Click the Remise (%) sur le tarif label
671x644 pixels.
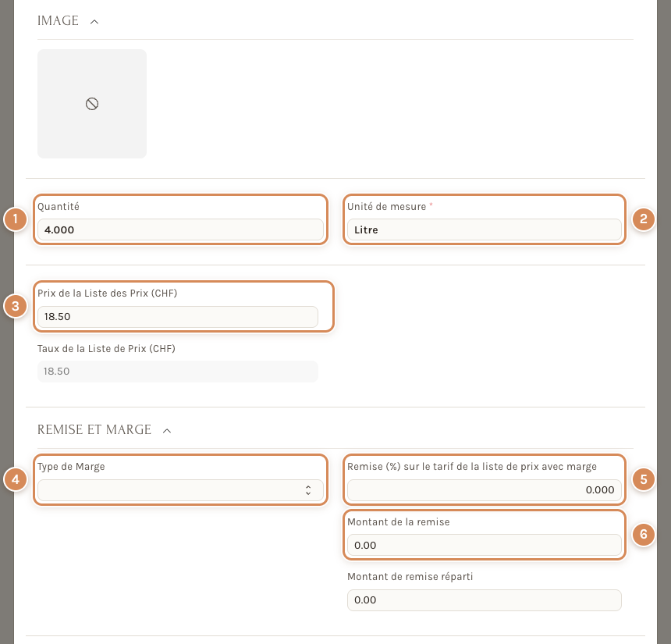pos(472,467)
